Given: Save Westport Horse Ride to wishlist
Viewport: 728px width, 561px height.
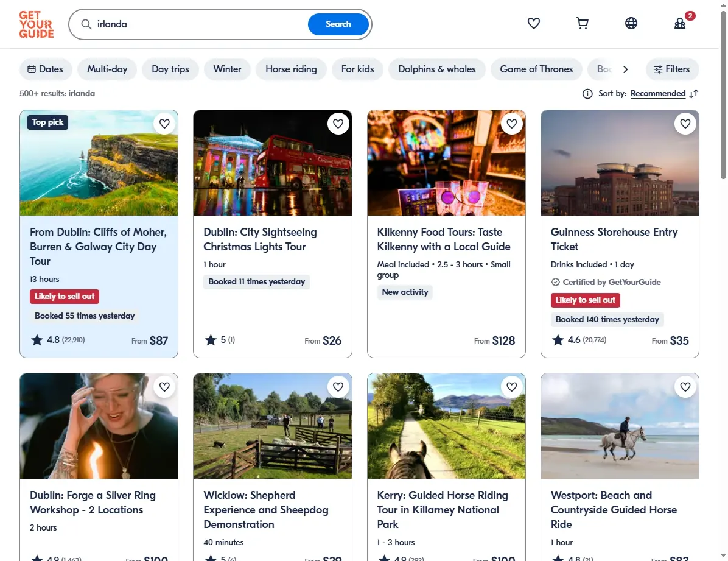Looking at the screenshot, I should click(685, 387).
